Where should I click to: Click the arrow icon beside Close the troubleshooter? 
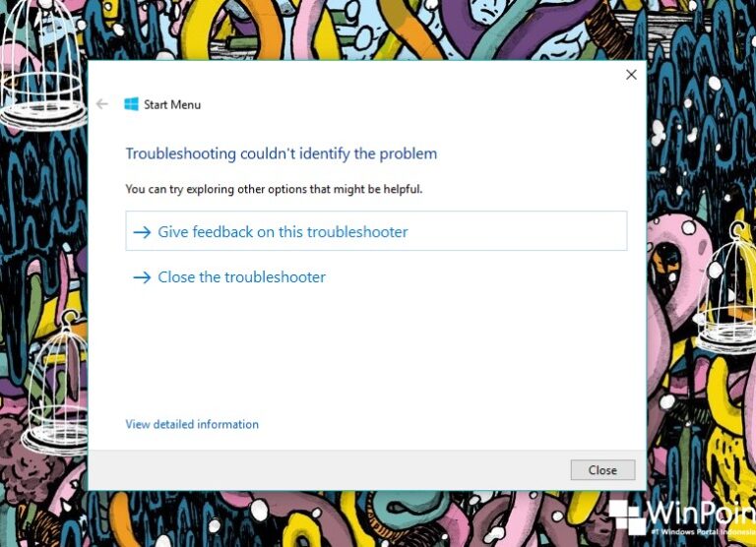[x=142, y=277]
